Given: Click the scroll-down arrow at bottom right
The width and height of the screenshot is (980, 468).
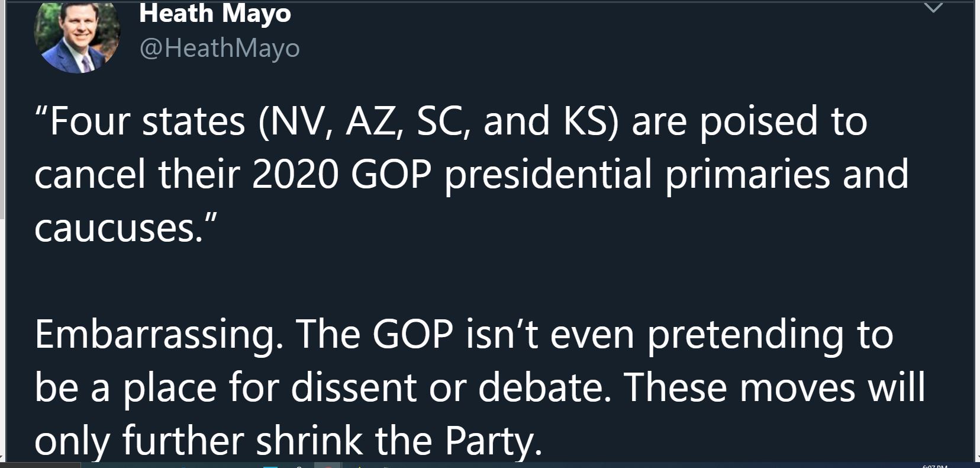Looking at the screenshot, I should pyautogui.click(x=977, y=458).
